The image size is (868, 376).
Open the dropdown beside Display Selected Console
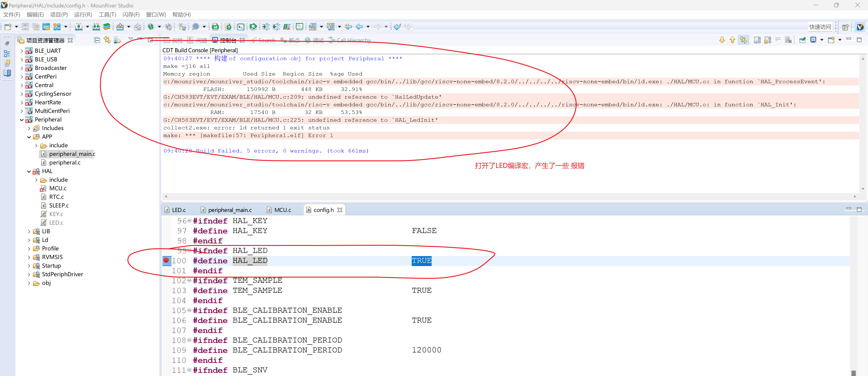pos(822,40)
